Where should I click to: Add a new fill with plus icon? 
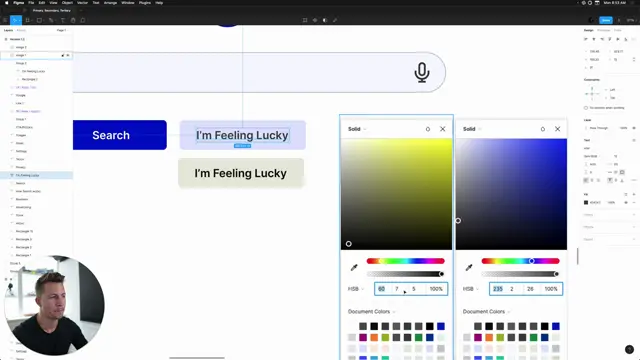(x=634, y=195)
